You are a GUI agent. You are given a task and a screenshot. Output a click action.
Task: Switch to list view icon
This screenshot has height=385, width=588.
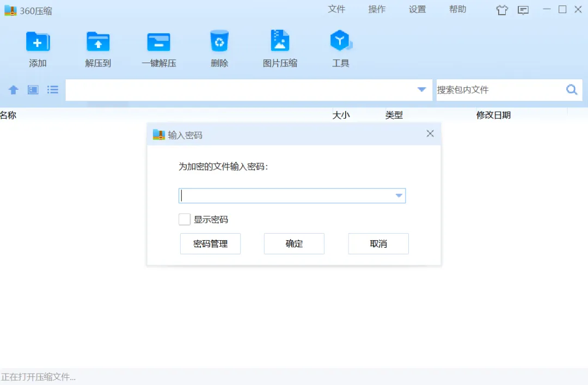pos(52,90)
